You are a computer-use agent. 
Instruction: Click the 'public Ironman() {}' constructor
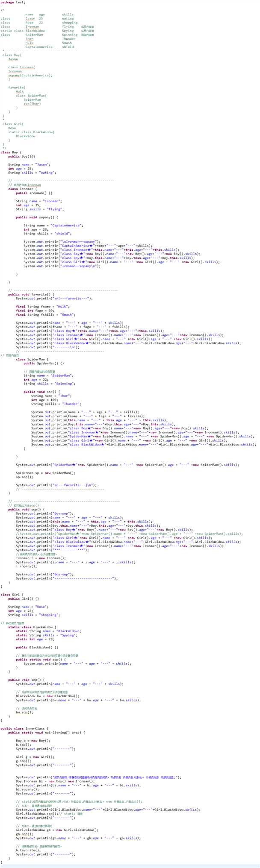tap(34, 193)
